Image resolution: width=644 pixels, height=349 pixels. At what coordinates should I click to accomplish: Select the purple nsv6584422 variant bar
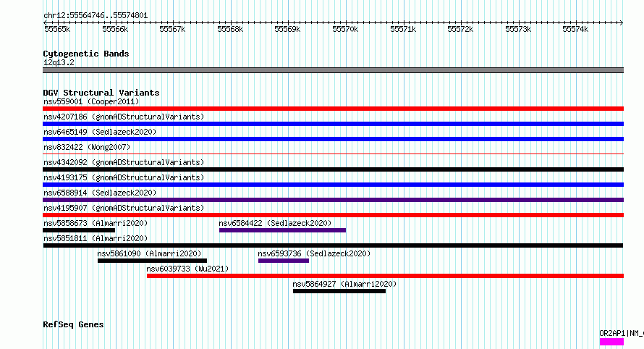[283, 230]
